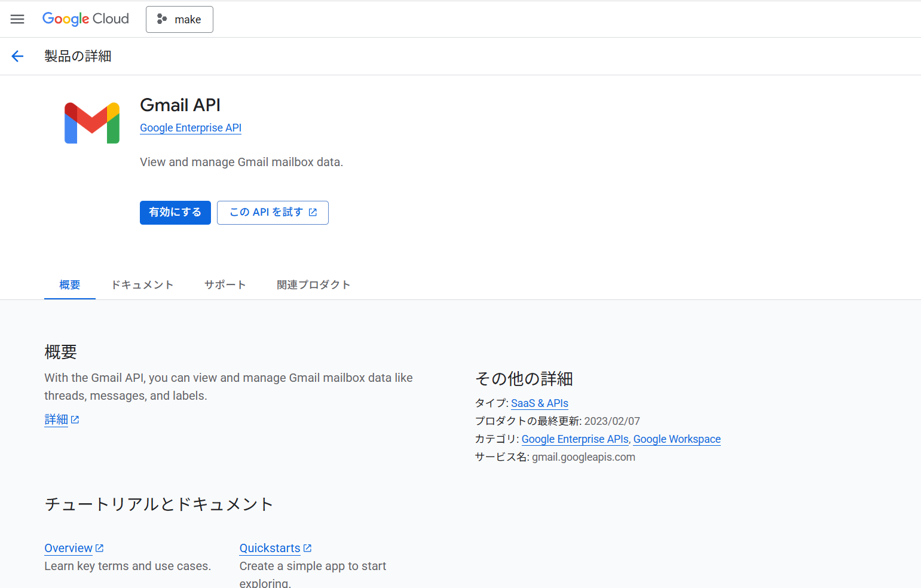This screenshot has width=921, height=588.
Task: Click the 有効にする button
Action: (175, 213)
